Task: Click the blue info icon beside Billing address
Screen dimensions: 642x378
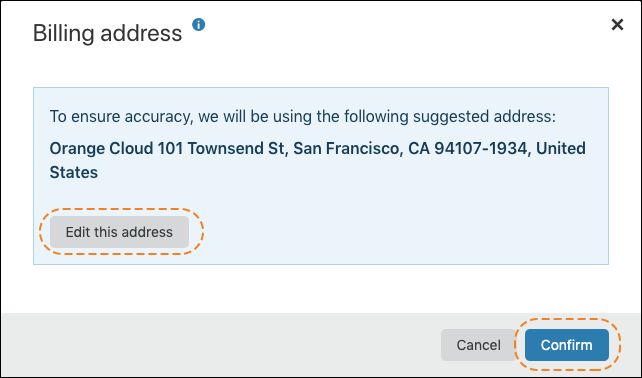Action: click(199, 25)
